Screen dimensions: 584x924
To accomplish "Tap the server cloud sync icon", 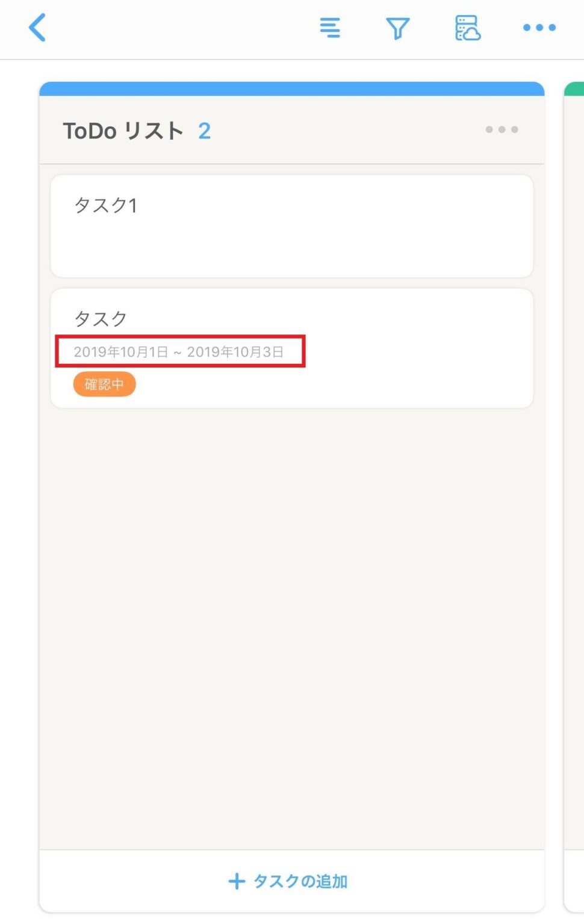I will [467, 28].
